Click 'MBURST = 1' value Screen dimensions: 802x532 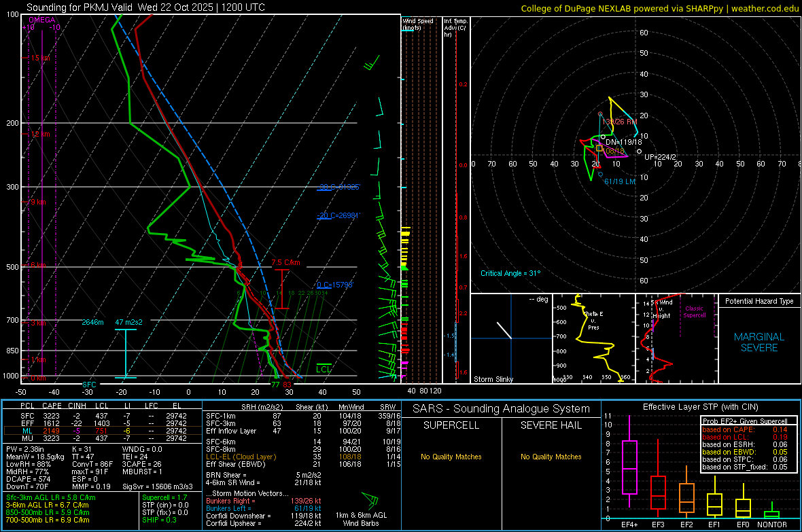click(142, 472)
